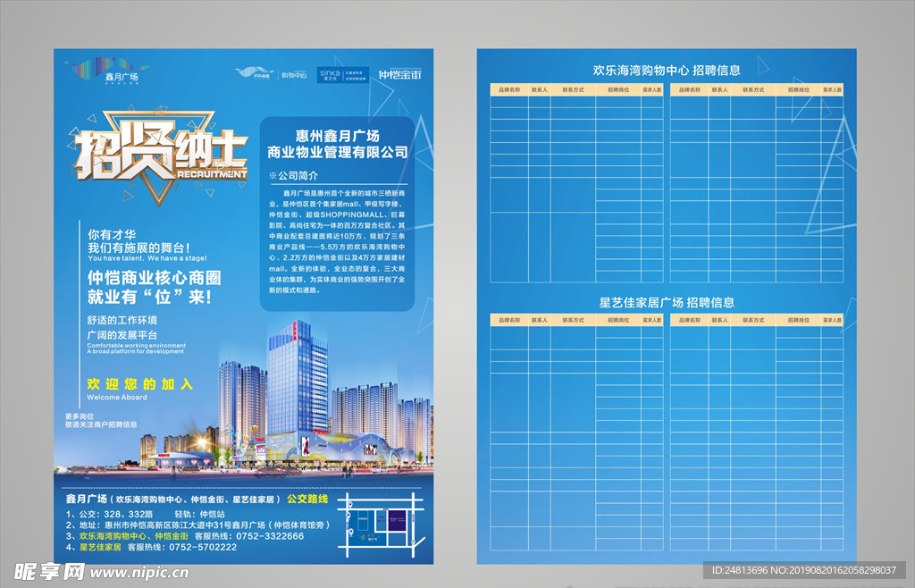Click 招聘岗位 header in 欢乐海湾 right table
The image size is (915, 588).
[x=798, y=90]
